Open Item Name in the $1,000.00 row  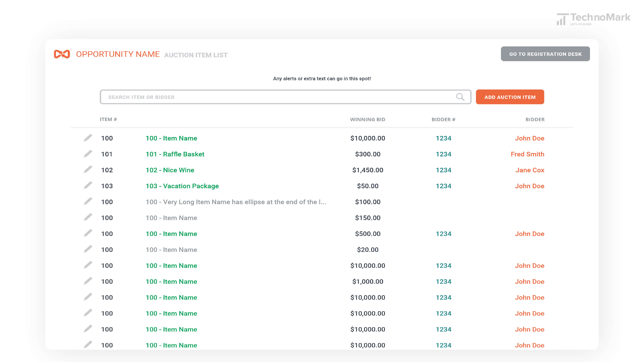(x=172, y=282)
